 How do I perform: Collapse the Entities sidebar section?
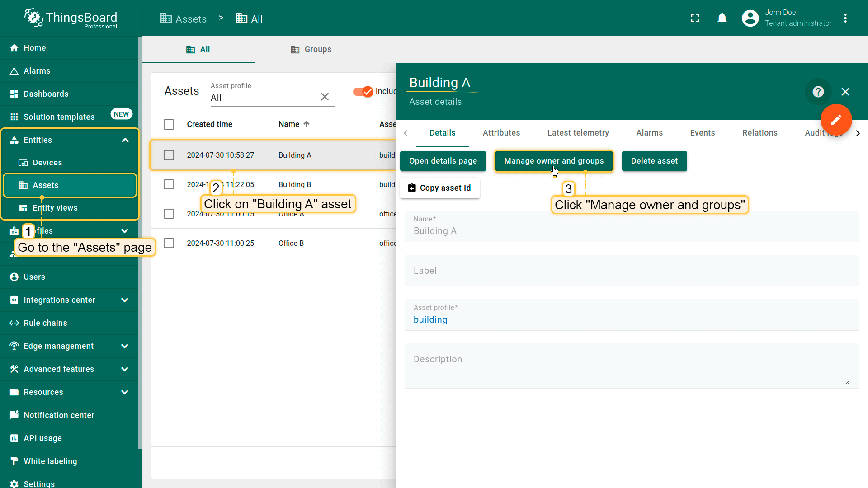(x=125, y=140)
